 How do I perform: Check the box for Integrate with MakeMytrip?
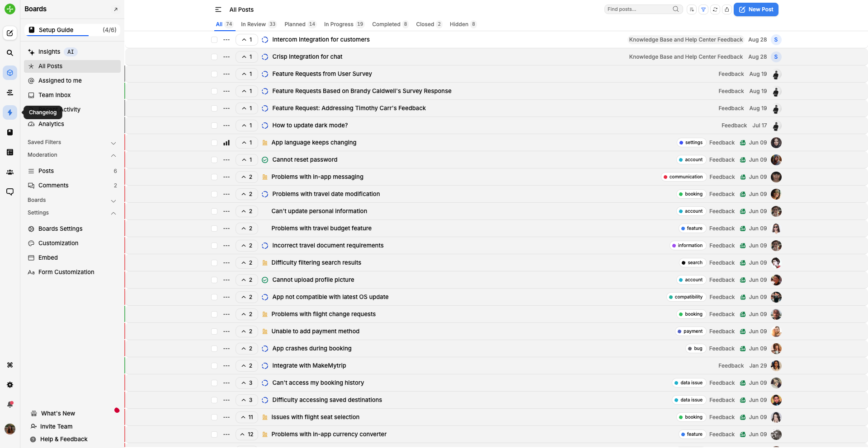click(x=214, y=366)
